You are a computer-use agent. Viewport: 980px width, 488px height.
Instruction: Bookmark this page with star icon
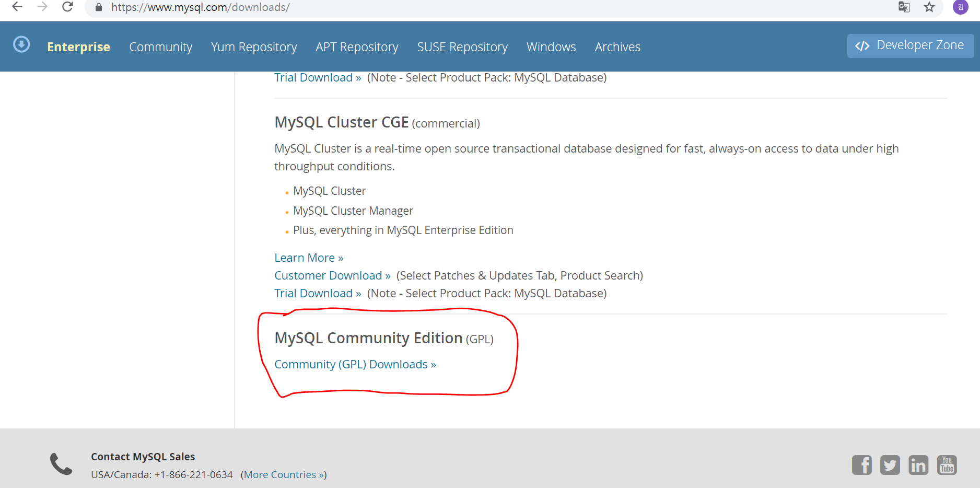[x=929, y=7]
